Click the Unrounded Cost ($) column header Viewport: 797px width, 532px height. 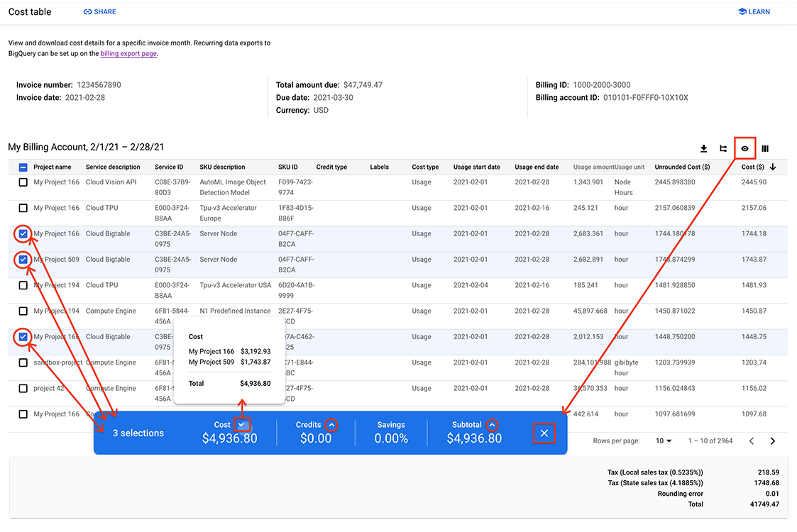pyautogui.click(x=682, y=167)
